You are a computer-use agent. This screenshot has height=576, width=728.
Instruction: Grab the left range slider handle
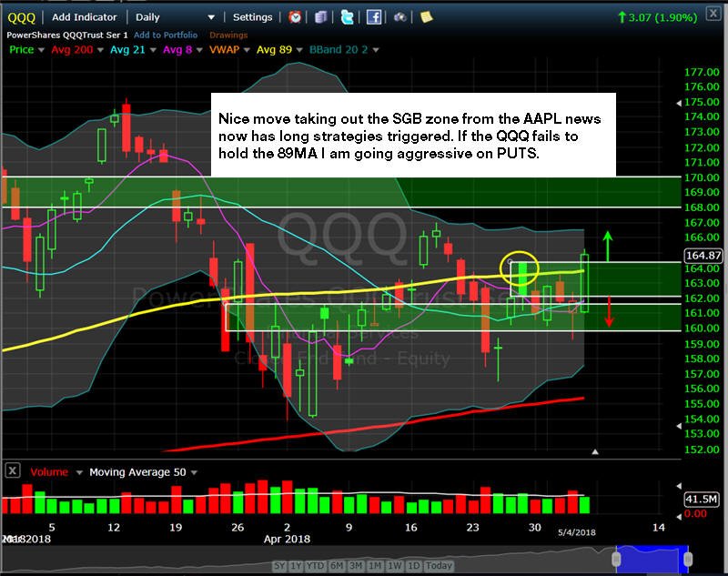point(616,559)
